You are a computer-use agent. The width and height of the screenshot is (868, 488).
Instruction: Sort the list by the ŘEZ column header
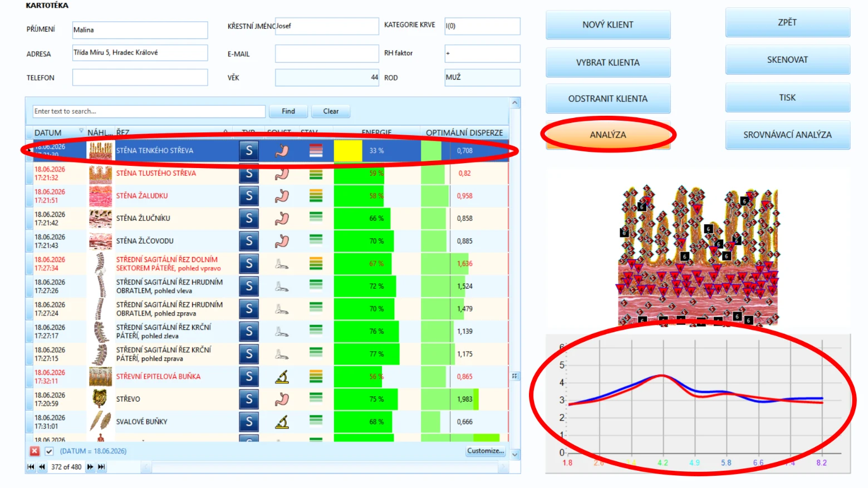pyautogui.click(x=173, y=132)
